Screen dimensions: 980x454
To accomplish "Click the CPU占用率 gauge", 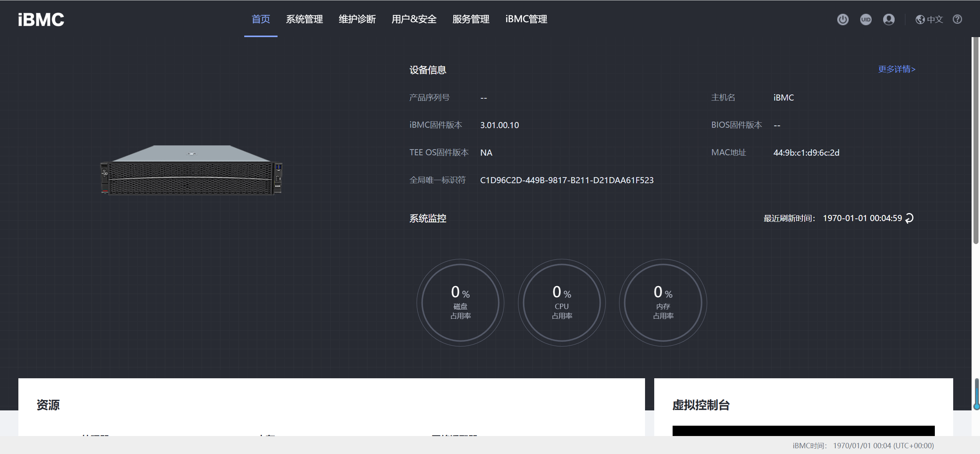I will coord(562,303).
